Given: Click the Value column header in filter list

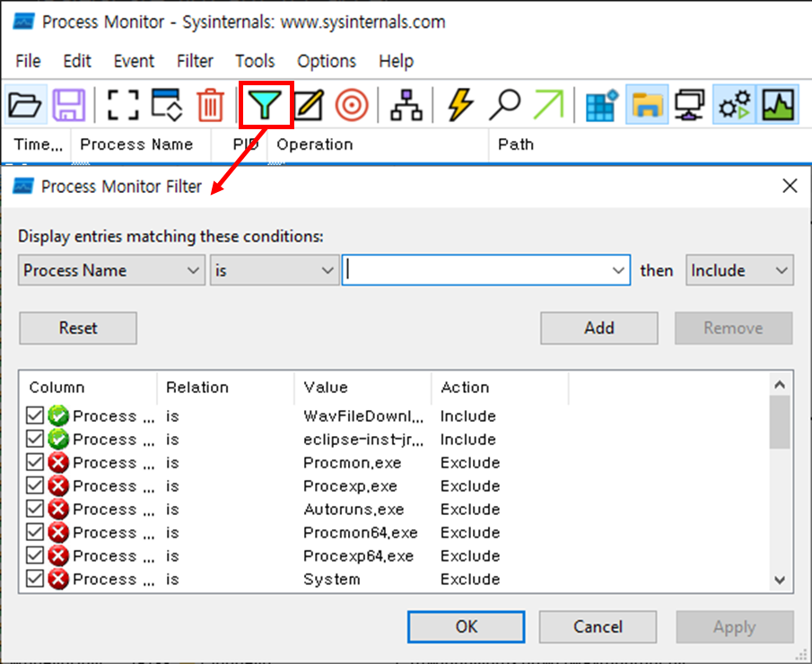Looking at the screenshot, I should [362, 388].
